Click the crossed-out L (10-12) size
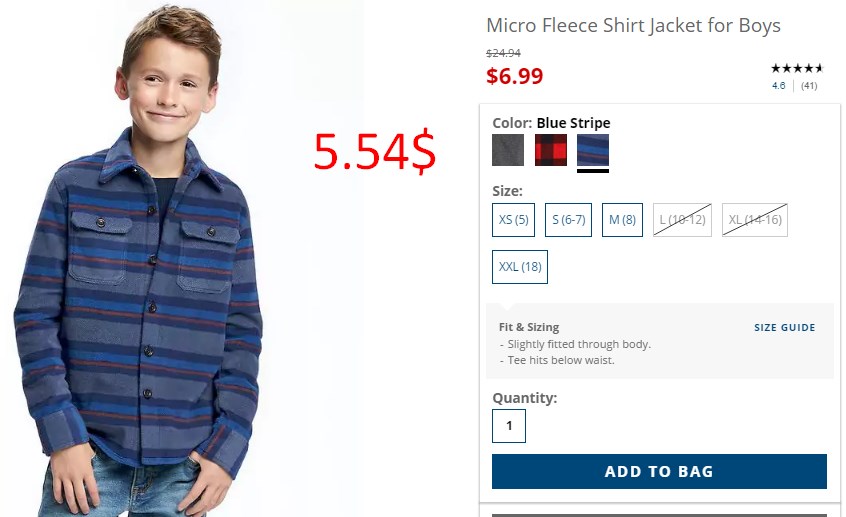846x517 pixels. tap(683, 220)
